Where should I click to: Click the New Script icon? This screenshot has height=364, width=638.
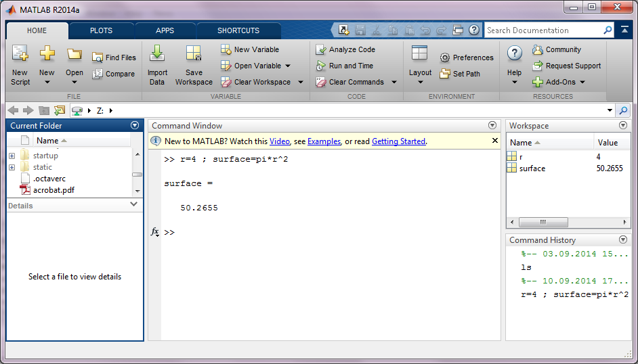point(20,54)
